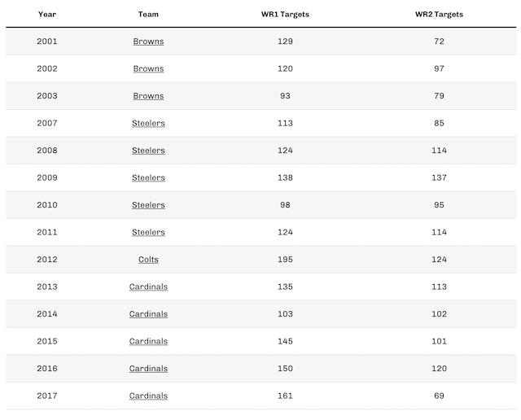Select the 195 WR1 Targets cell for 2012
Viewport: 521px width, 420px height.
pyautogui.click(x=285, y=260)
